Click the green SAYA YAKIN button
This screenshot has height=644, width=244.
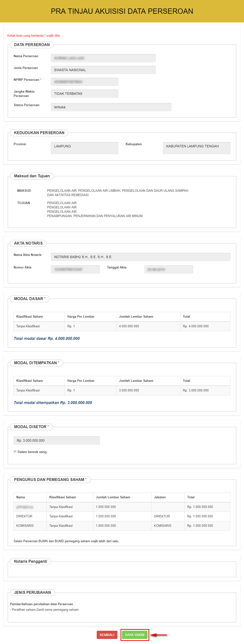pyautogui.click(x=135, y=635)
